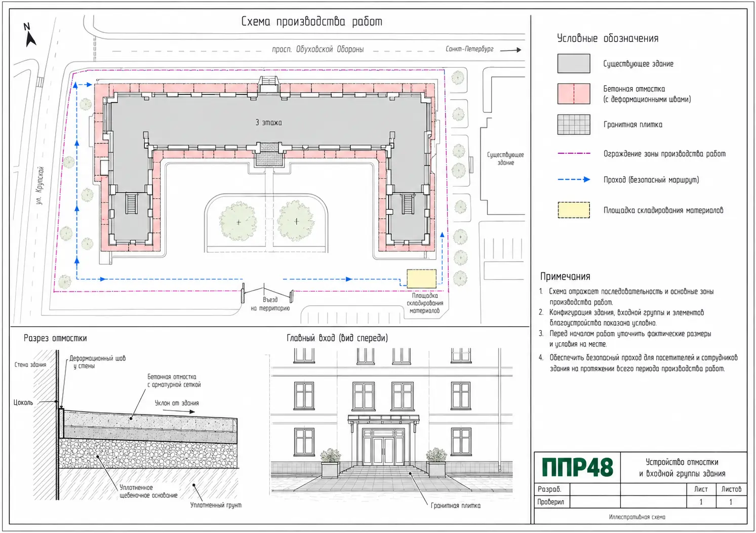This screenshot has width=756, height=533.
Task: Click the Гранитная плитка label under the entrance view
Action: coord(455,506)
